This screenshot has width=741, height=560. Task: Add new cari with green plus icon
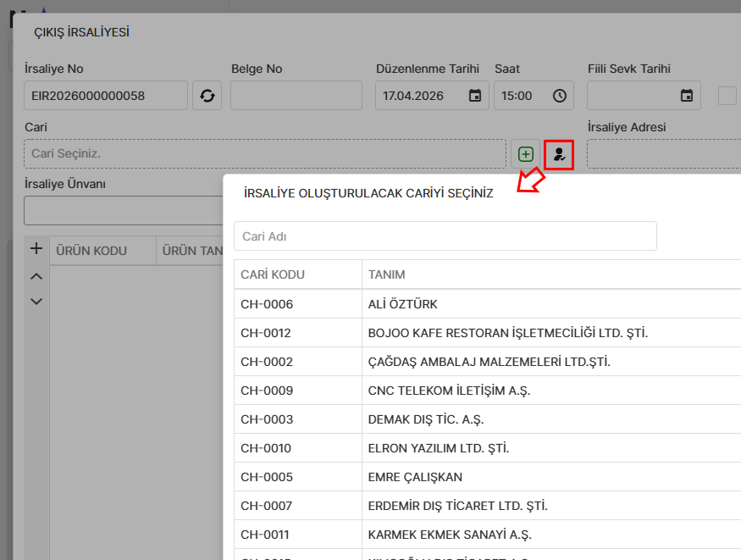(526, 154)
